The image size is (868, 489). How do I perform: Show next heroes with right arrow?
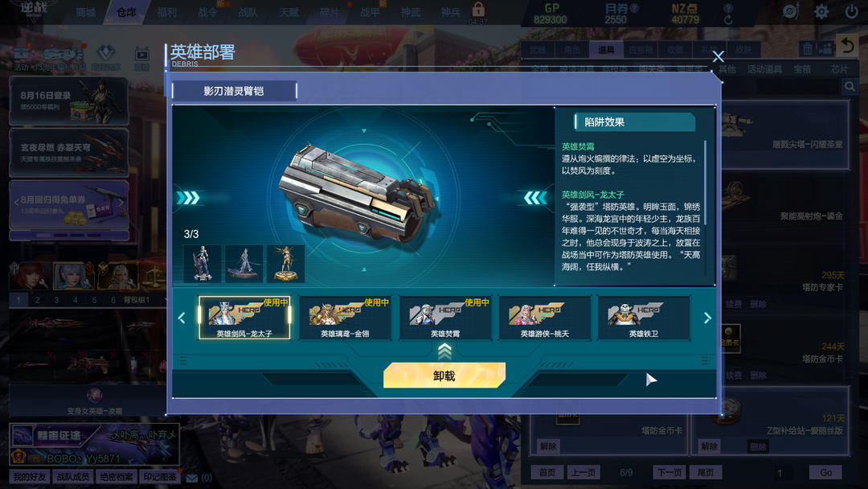tap(707, 318)
